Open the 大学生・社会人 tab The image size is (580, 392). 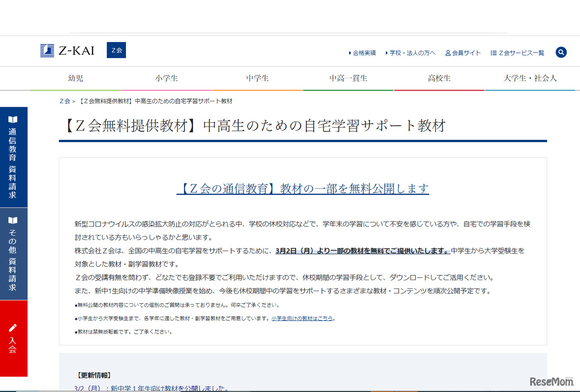coord(529,78)
